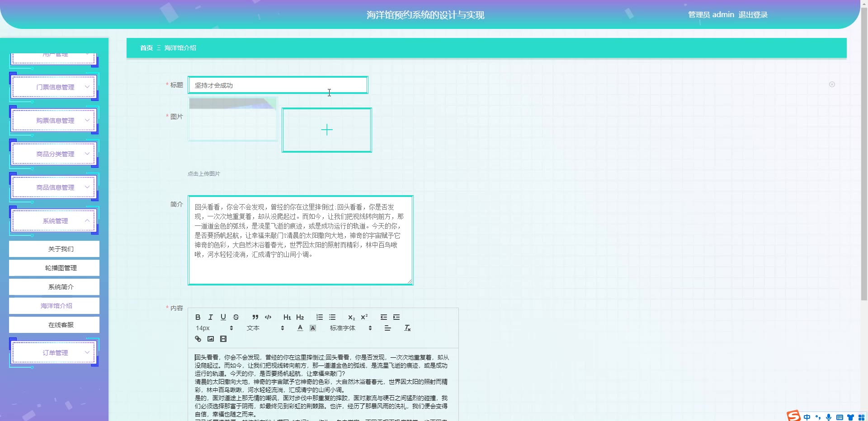Viewport: 868px width, 421px height.
Task: Focus the 标题 title input field
Action: click(278, 85)
